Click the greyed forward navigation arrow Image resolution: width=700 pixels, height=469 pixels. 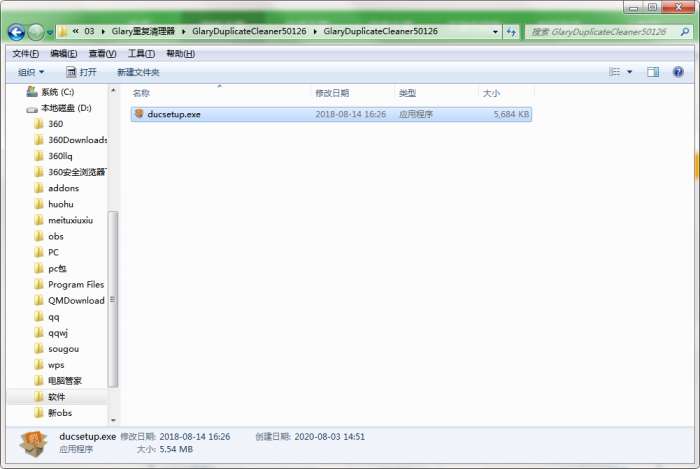36,32
